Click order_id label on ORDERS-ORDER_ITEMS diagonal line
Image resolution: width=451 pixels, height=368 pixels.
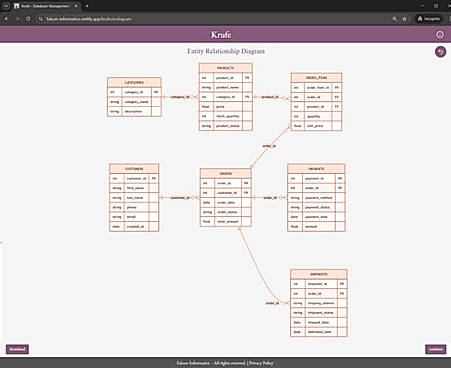coord(269,146)
